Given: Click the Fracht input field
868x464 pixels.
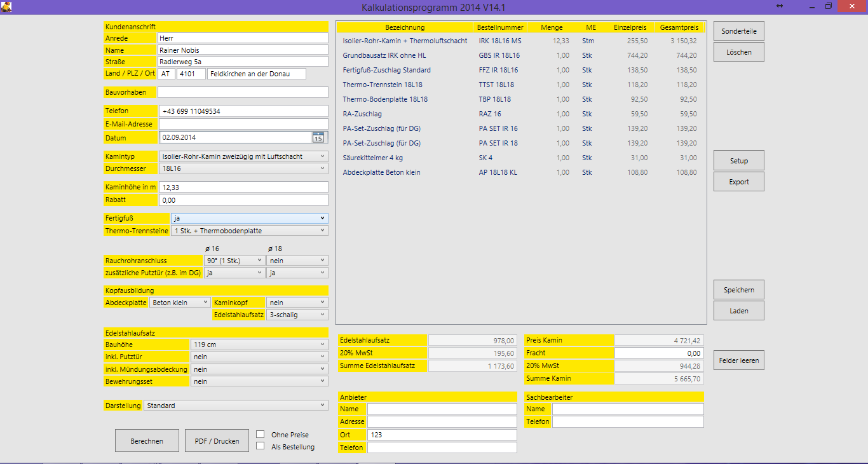Looking at the screenshot, I should click(659, 353).
